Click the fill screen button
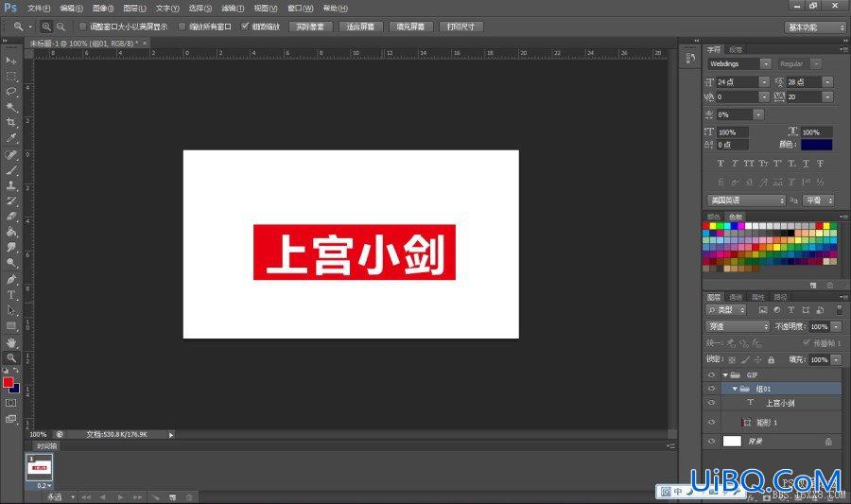 (x=410, y=26)
